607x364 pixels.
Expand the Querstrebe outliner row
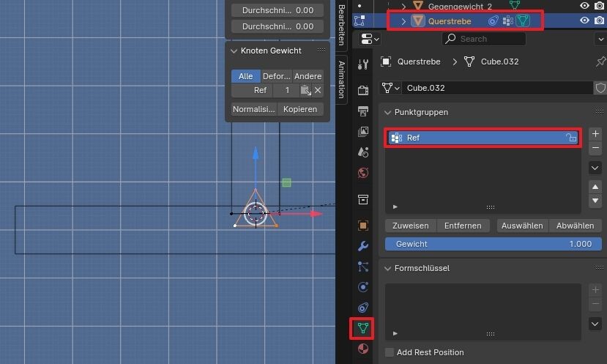(x=403, y=21)
